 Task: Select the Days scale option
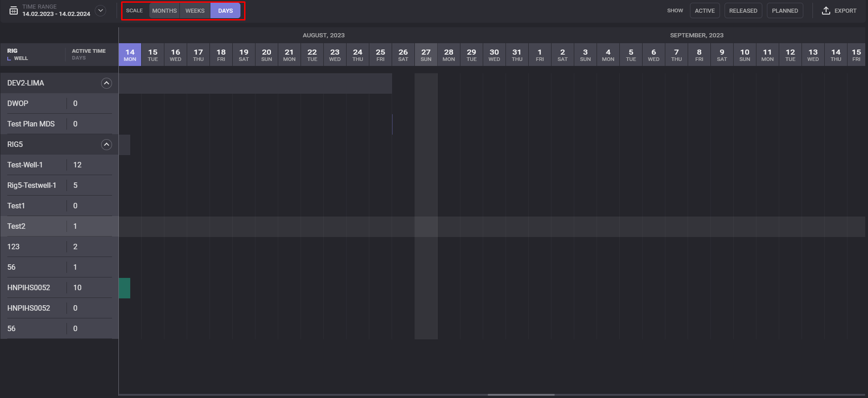(225, 10)
